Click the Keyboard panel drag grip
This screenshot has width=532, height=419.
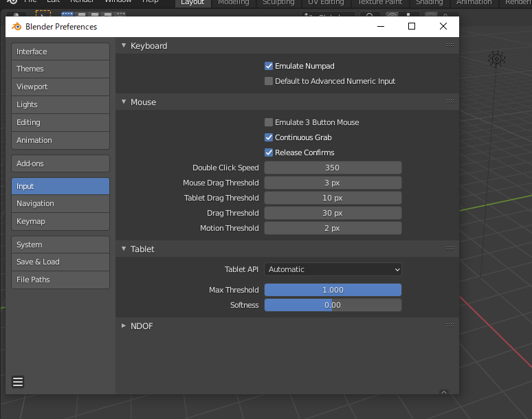click(450, 45)
